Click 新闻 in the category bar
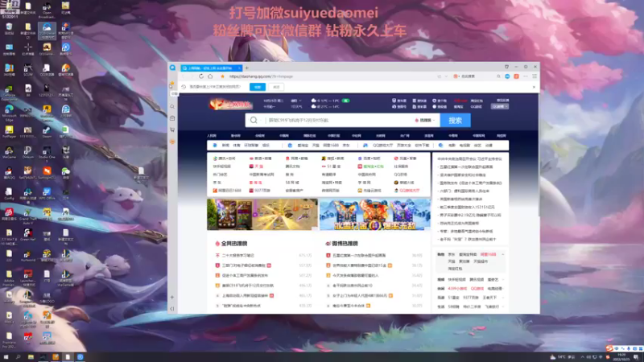This screenshot has height=362, width=644. coord(225,146)
